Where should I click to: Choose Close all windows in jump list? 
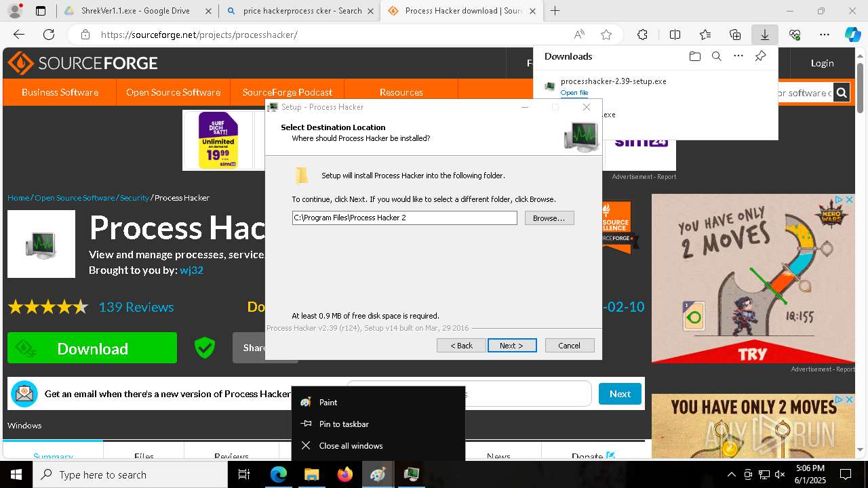[378, 445]
